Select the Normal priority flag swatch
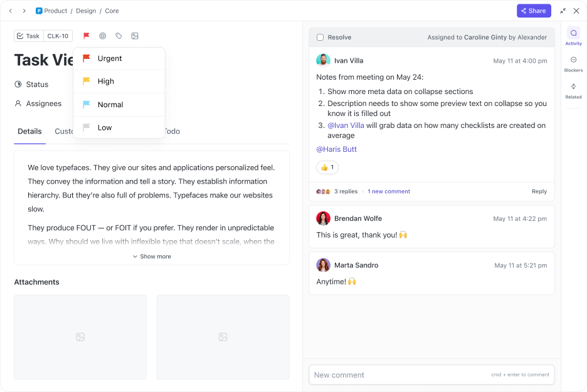The width and height of the screenshot is (587, 392). [x=87, y=104]
